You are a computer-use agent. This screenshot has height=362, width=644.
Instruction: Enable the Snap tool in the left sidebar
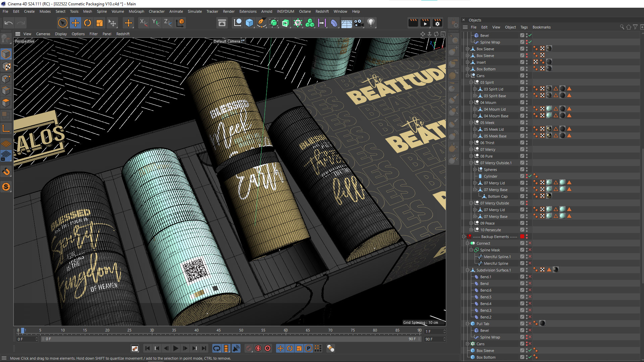point(6,172)
